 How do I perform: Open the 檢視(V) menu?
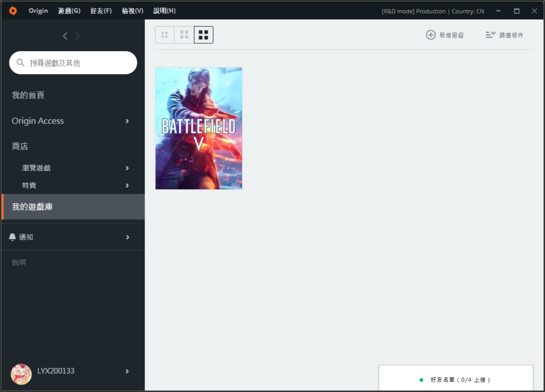(x=133, y=11)
